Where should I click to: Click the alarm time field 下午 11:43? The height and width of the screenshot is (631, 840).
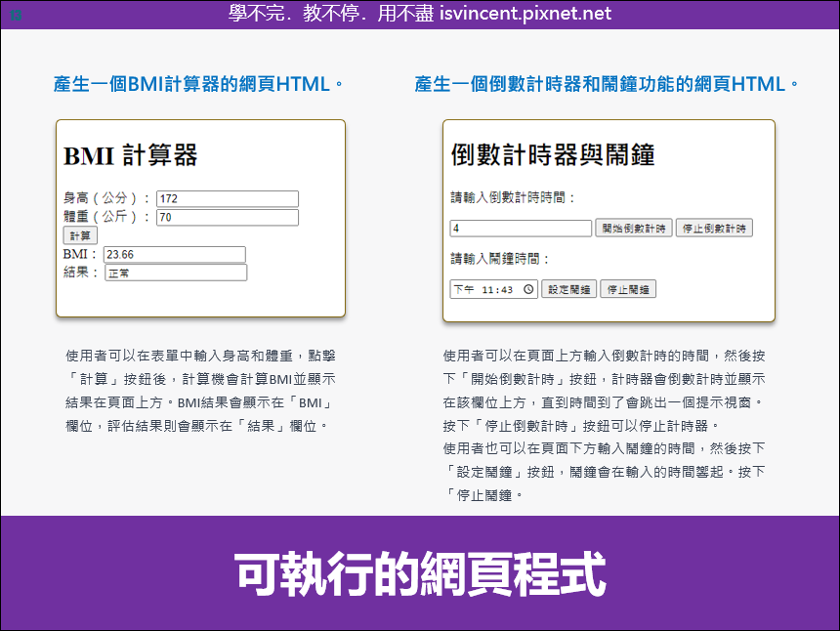click(x=493, y=289)
